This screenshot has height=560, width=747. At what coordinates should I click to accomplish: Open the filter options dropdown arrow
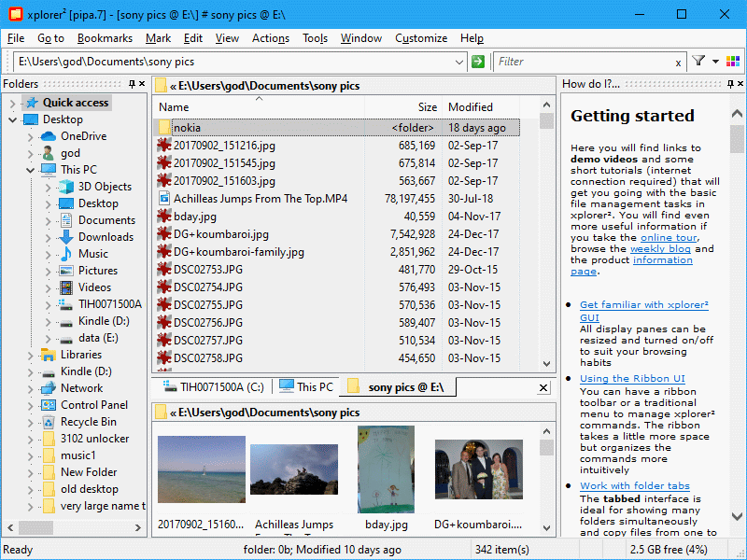click(x=715, y=62)
